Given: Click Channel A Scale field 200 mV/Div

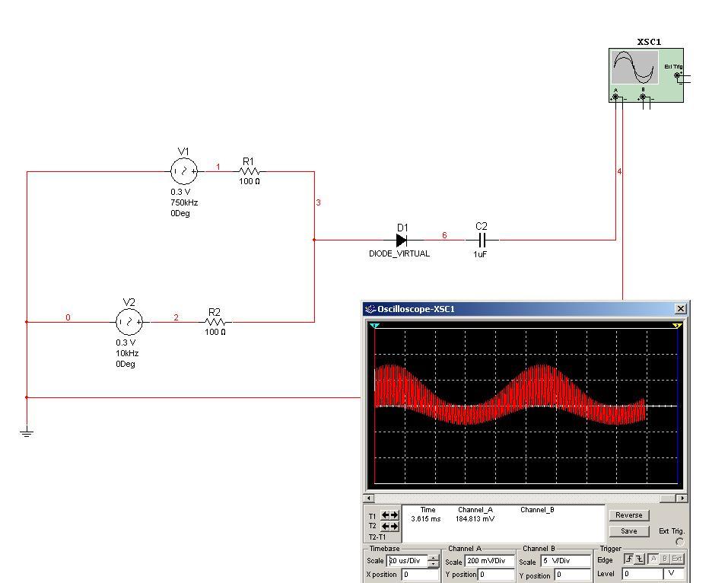Looking at the screenshot, I should pos(490,561).
